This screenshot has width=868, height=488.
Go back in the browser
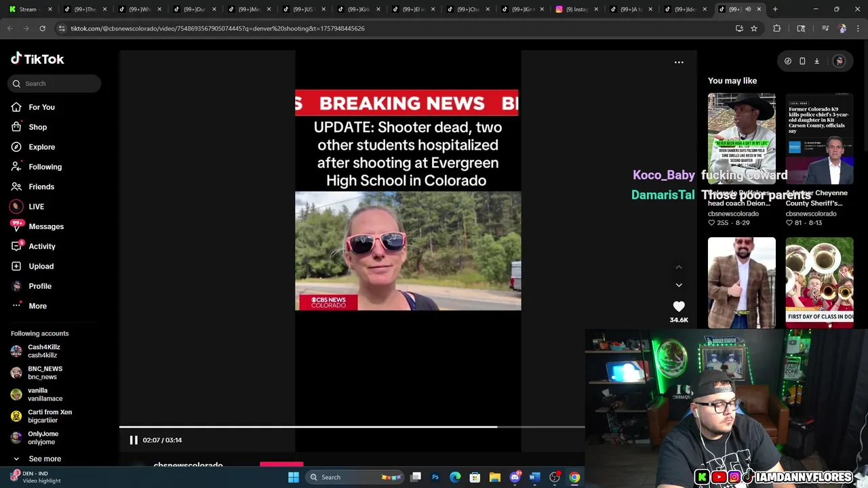pos(9,28)
